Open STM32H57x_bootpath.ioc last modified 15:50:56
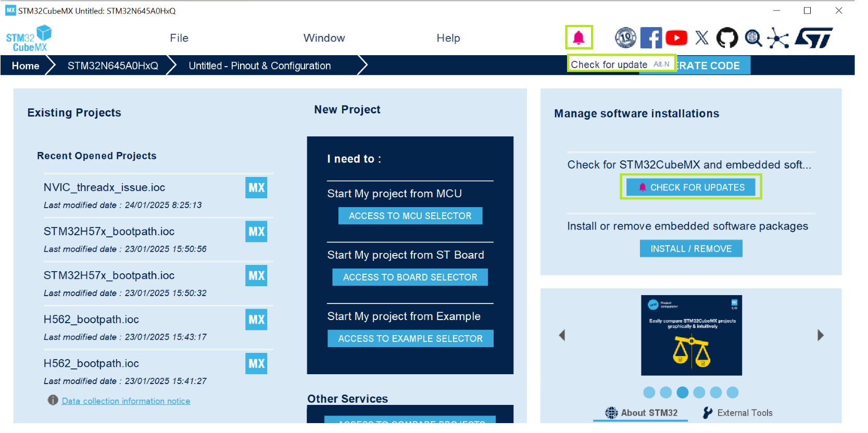 [x=109, y=232]
